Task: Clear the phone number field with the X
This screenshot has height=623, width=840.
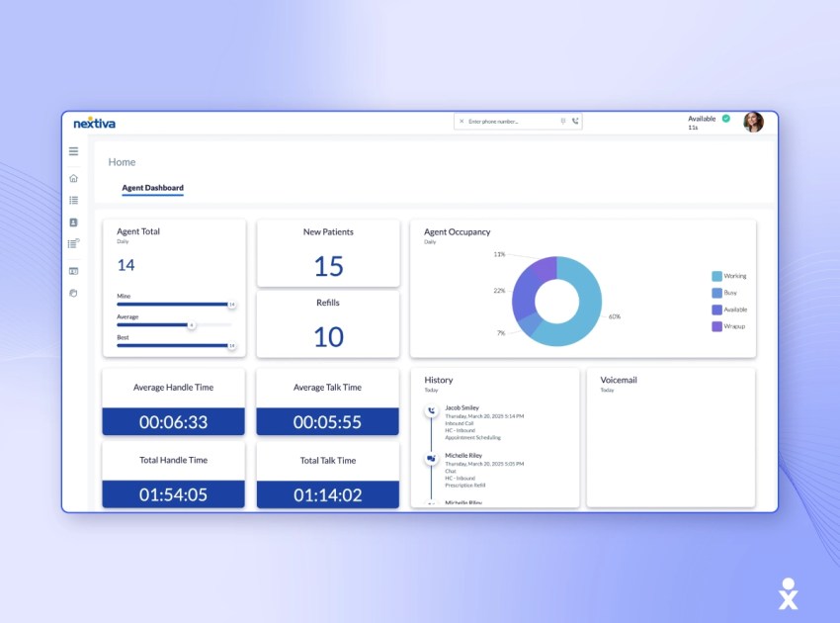Action: (461, 120)
